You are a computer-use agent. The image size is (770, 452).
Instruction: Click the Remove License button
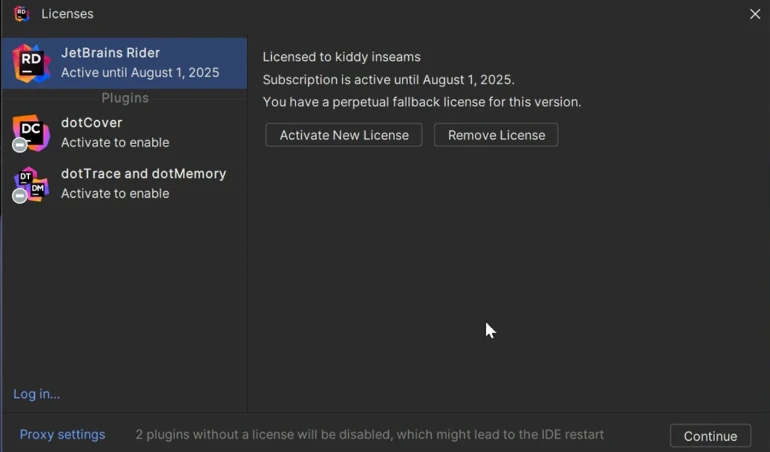pos(496,135)
